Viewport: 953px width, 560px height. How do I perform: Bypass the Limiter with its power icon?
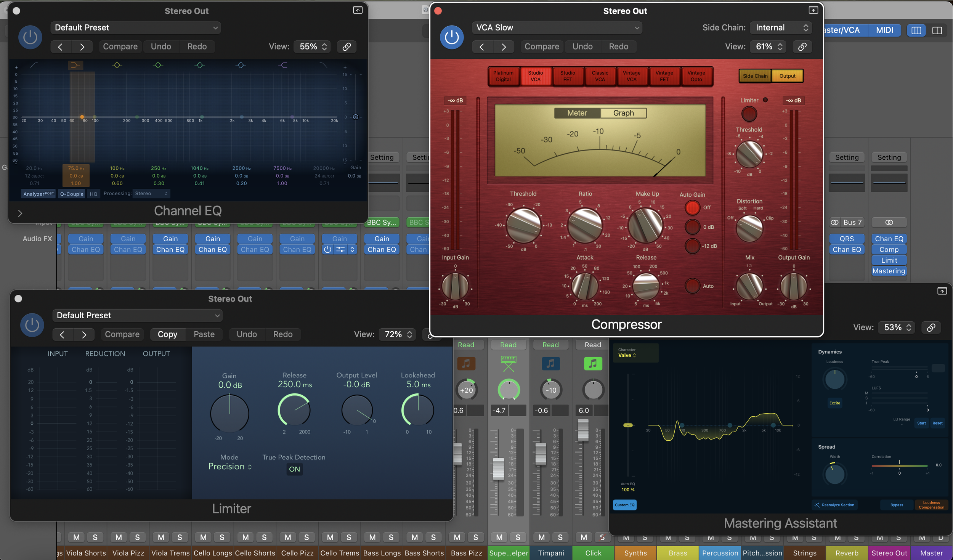point(32,325)
